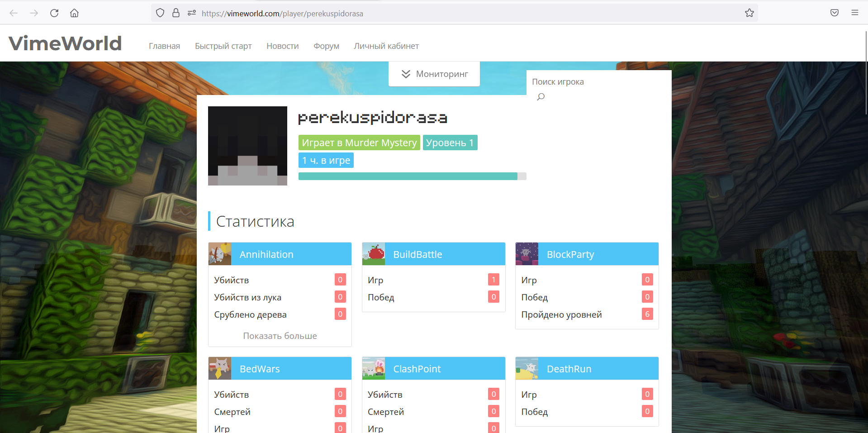Click the BlockParty Побед row
The image size is (868, 433).
pyautogui.click(x=587, y=297)
